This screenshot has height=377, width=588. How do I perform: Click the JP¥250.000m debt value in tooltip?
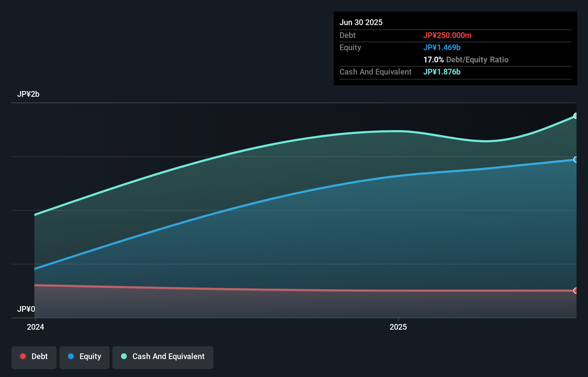point(447,35)
